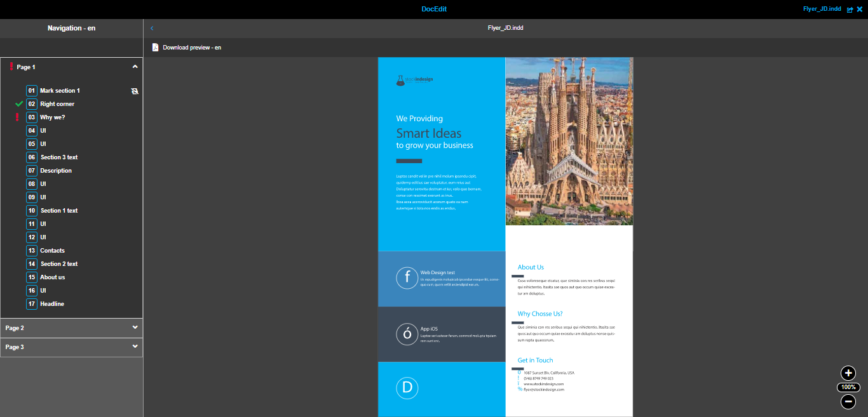This screenshot has width=868, height=417.
Task: Click About Us heading in flyer
Action: (x=531, y=267)
